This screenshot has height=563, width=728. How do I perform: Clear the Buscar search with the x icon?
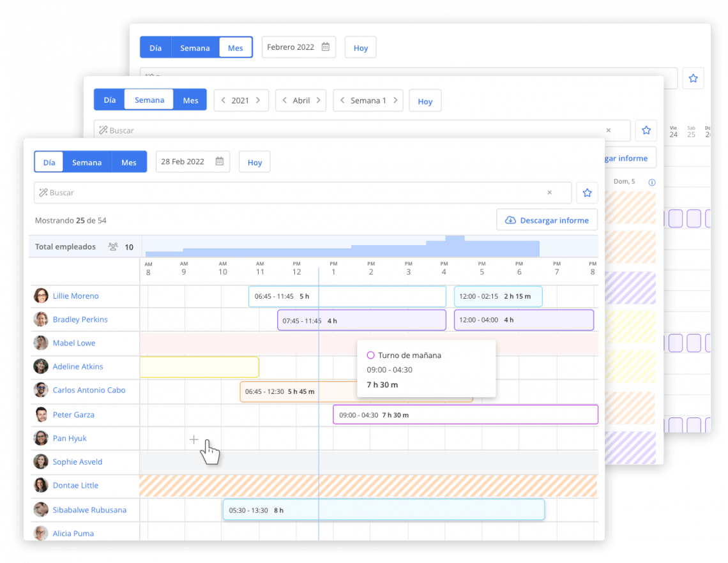click(549, 193)
